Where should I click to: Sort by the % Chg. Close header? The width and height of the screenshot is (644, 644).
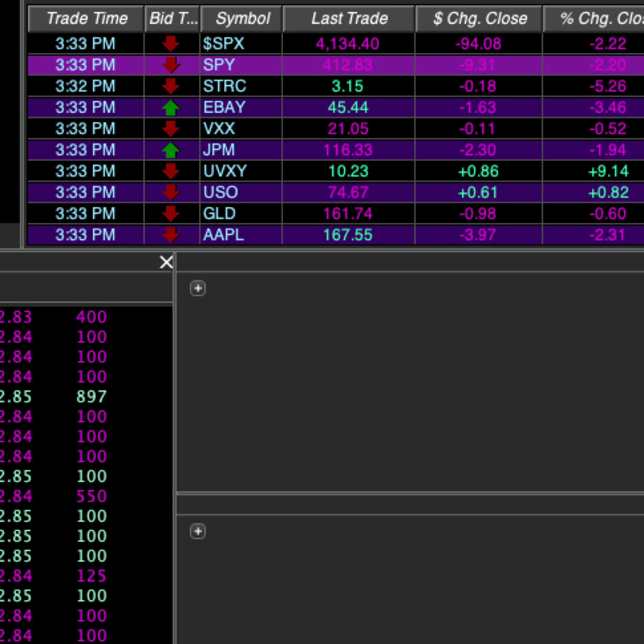click(594, 19)
